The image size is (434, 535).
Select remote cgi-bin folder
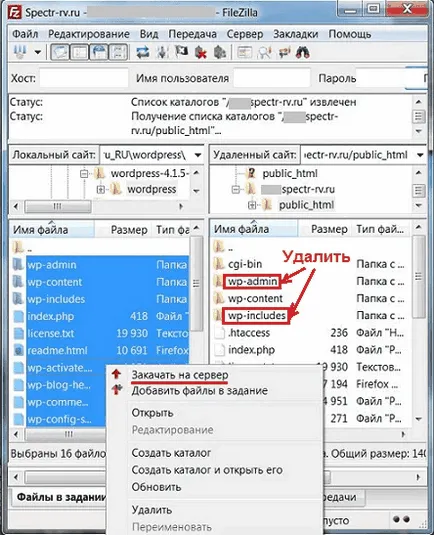coord(245,264)
